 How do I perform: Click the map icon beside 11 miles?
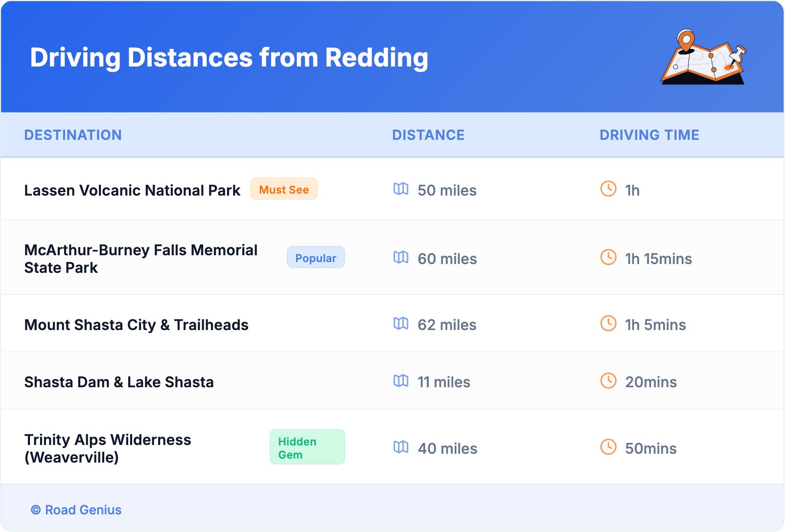pos(401,381)
